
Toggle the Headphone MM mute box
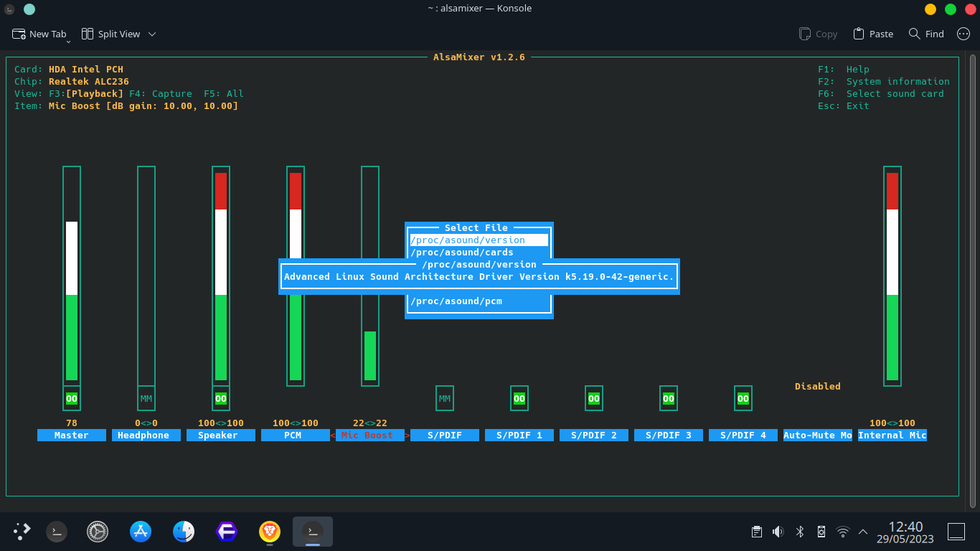click(x=146, y=398)
